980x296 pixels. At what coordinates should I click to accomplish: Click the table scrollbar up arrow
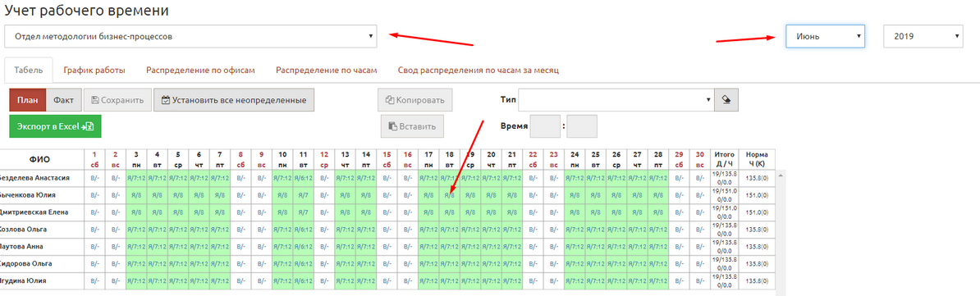(780, 175)
